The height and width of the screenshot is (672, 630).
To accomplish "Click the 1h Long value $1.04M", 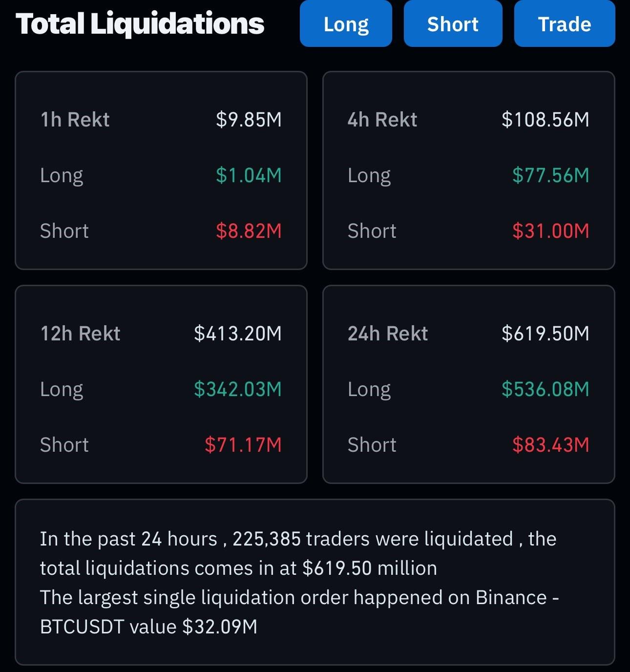I will [249, 175].
